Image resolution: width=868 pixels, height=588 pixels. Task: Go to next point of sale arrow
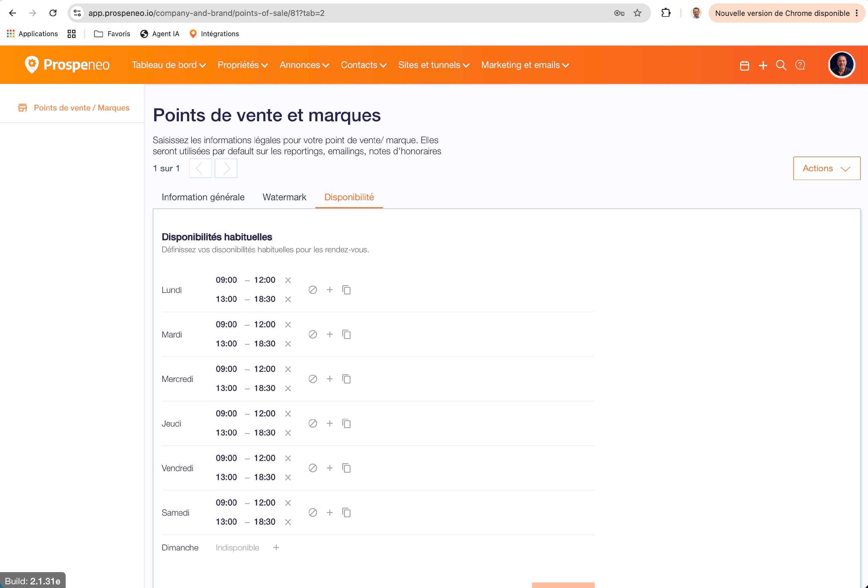coord(226,168)
